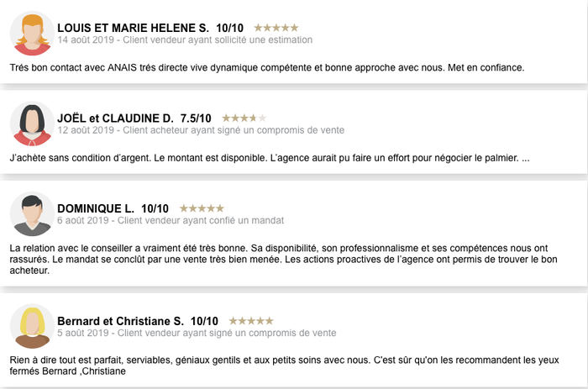
Task: Open DOMINIQUE L. reviewer name
Action: (96, 208)
